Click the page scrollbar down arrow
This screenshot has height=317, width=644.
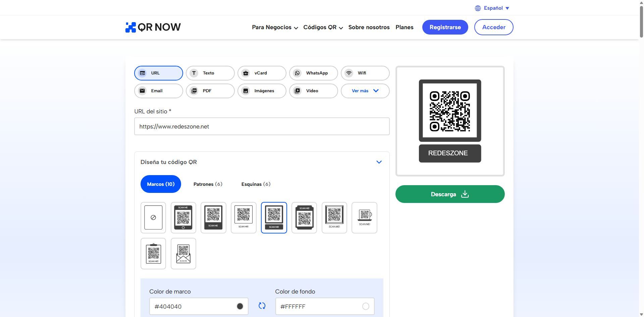tap(641, 314)
